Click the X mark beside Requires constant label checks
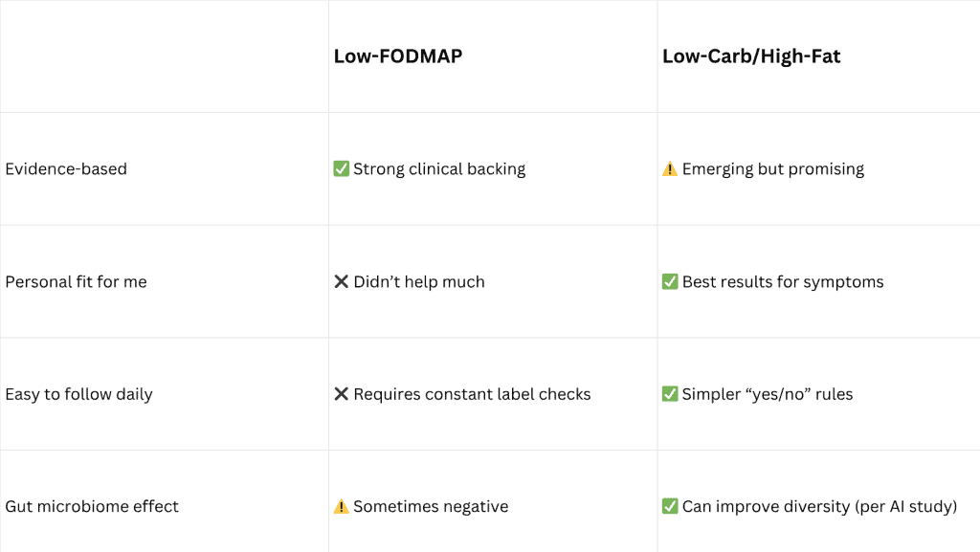This screenshot has width=980, height=552. coord(342,394)
